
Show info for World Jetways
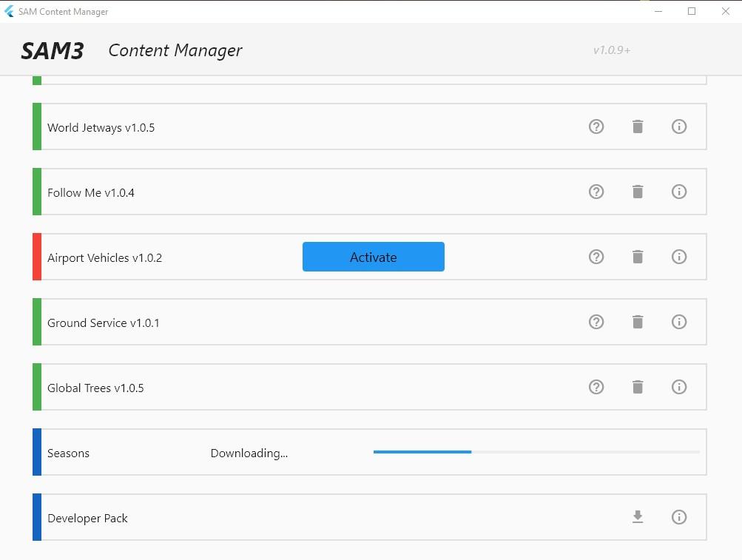679,126
